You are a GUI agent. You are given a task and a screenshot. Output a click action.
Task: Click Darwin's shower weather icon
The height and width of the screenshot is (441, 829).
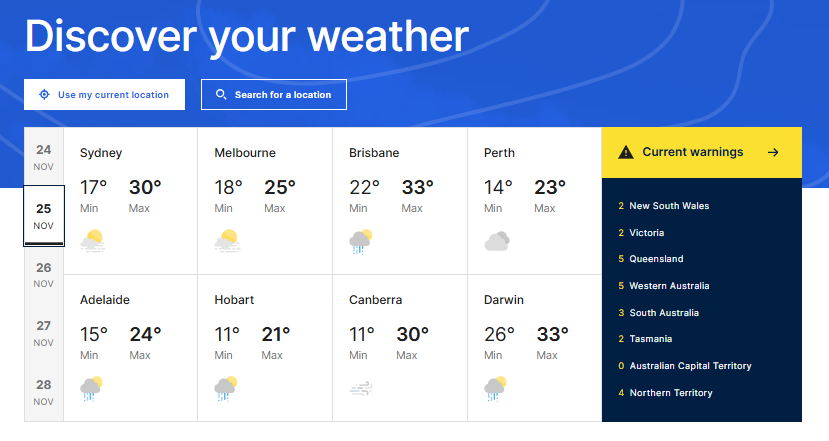coord(496,388)
